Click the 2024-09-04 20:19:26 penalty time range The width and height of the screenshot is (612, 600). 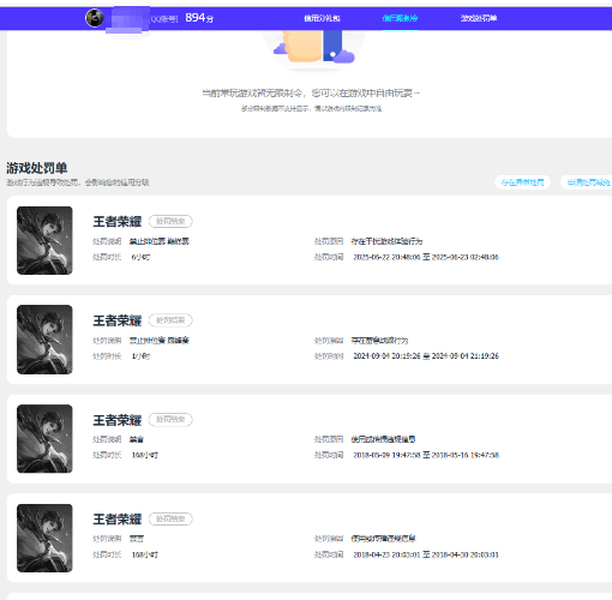tap(426, 356)
